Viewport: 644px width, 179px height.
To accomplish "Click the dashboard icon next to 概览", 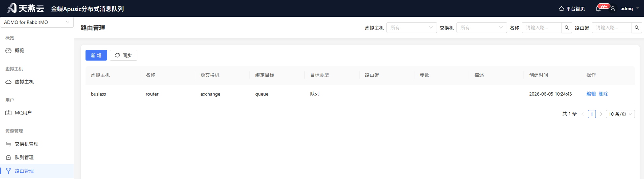I will (8, 50).
